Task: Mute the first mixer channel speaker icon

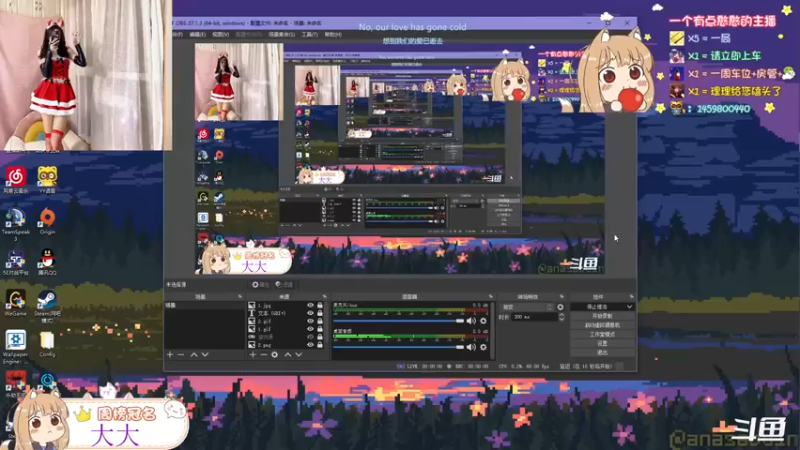Action: click(x=471, y=321)
